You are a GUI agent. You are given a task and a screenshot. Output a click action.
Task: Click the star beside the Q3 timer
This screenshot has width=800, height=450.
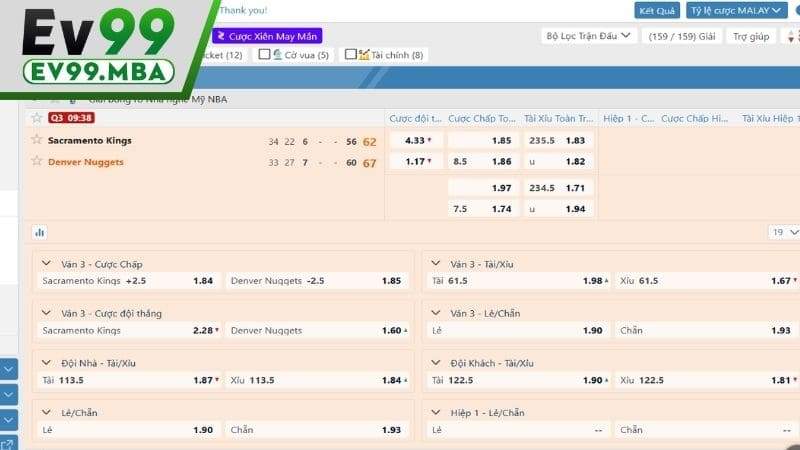[37, 117]
